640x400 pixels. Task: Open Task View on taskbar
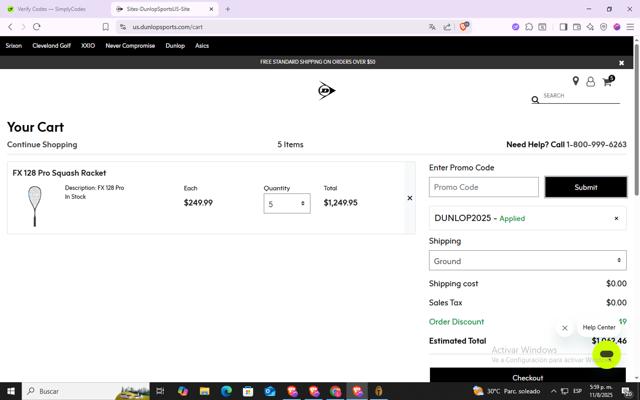[x=160, y=391]
